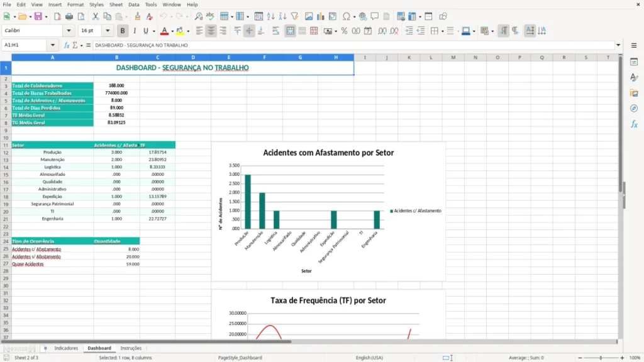This screenshot has width=644, height=362.
Task: Open the Sheet menu
Action: pos(116,4)
